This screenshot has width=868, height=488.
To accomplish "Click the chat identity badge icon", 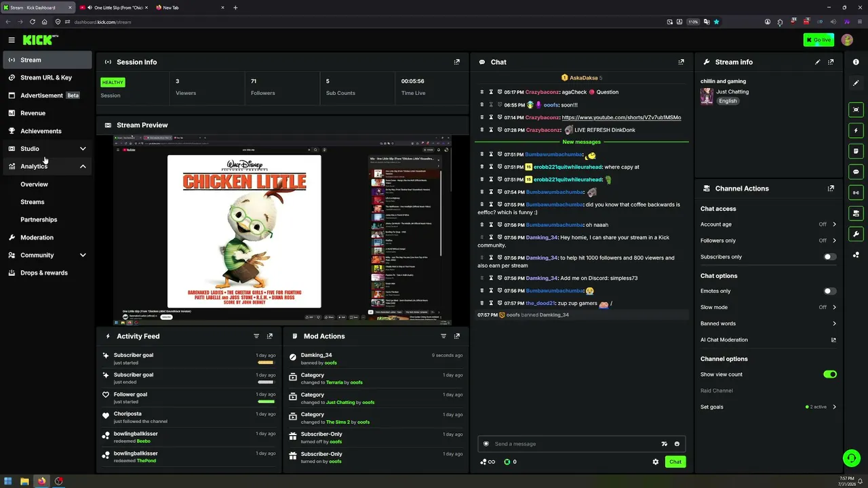I will 486,444.
